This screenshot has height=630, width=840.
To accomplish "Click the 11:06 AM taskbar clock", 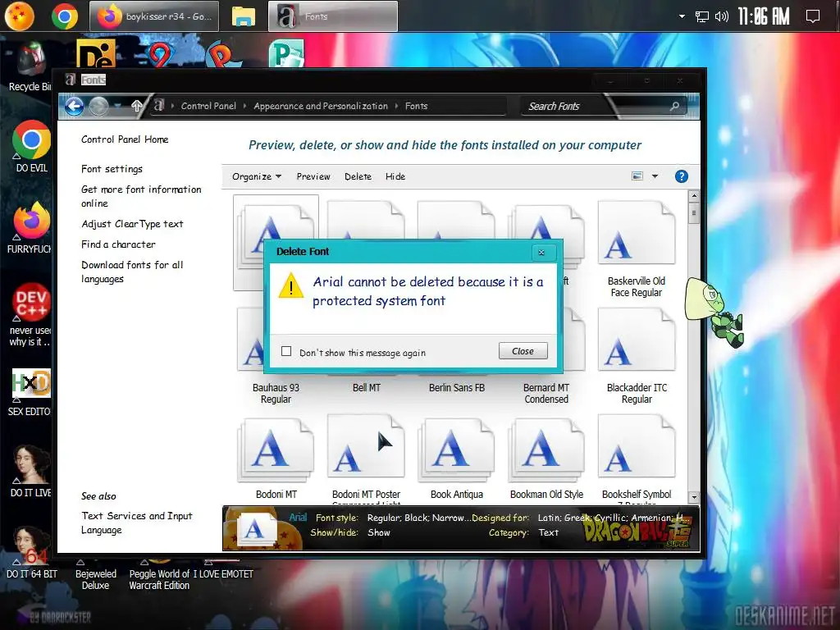I will [x=764, y=16].
